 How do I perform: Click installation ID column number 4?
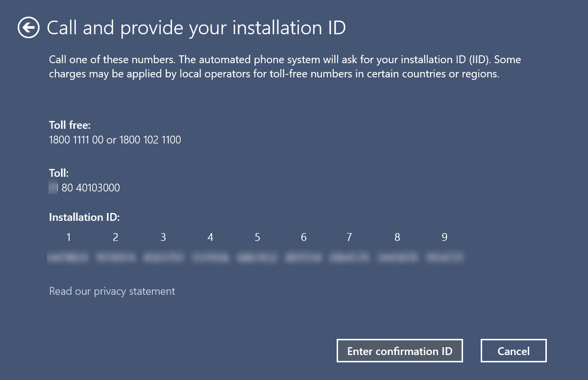210,237
